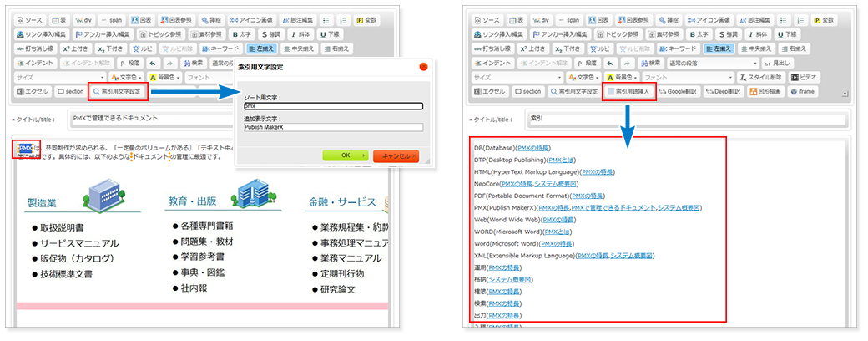The height and width of the screenshot is (341, 868).
Task: Click スタイル削除 to remove styles
Action: pyautogui.click(x=761, y=77)
